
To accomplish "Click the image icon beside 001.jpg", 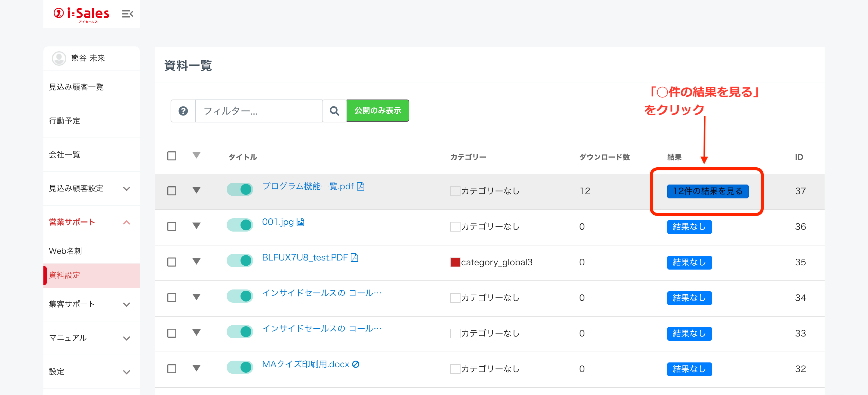I will 300,222.
